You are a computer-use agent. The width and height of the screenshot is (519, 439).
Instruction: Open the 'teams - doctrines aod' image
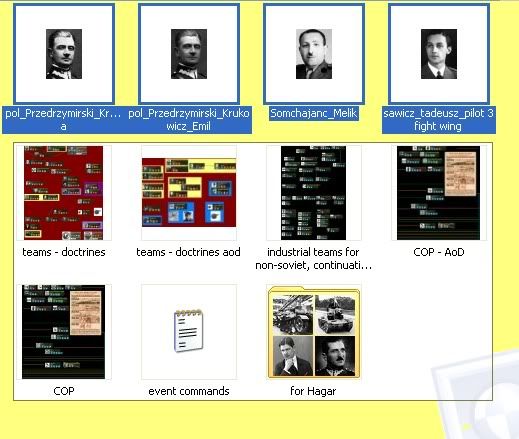tap(189, 193)
